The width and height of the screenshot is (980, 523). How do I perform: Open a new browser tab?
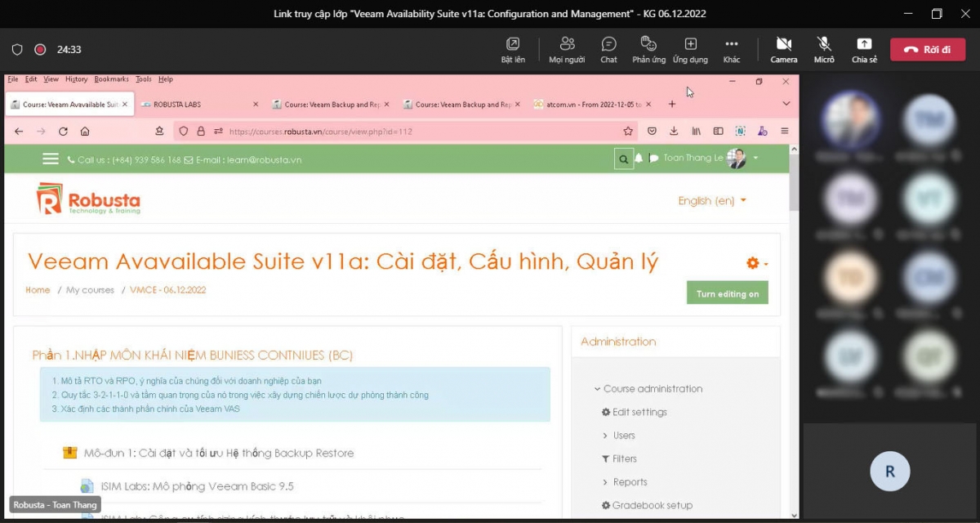pos(672,105)
